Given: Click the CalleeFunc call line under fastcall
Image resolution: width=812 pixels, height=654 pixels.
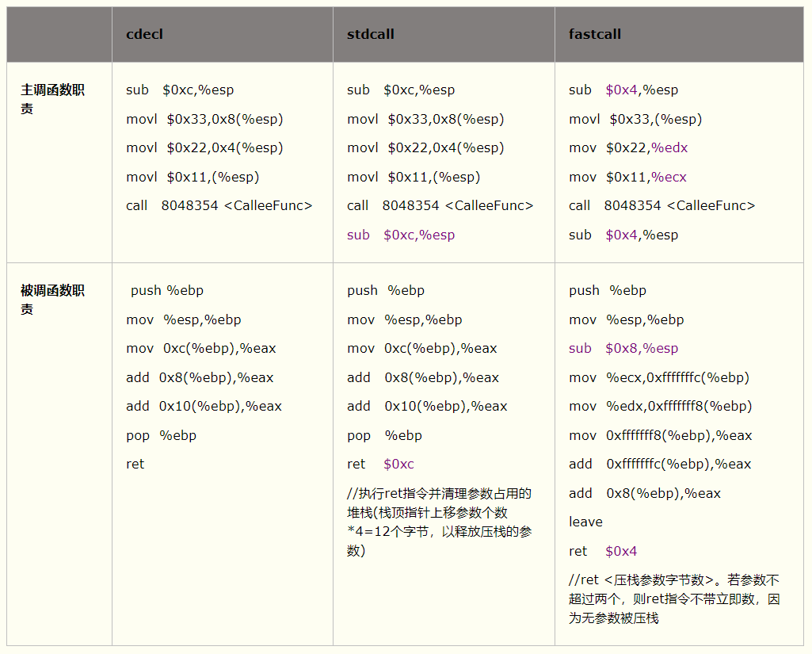Looking at the screenshot, I should (x=661, y=206).
